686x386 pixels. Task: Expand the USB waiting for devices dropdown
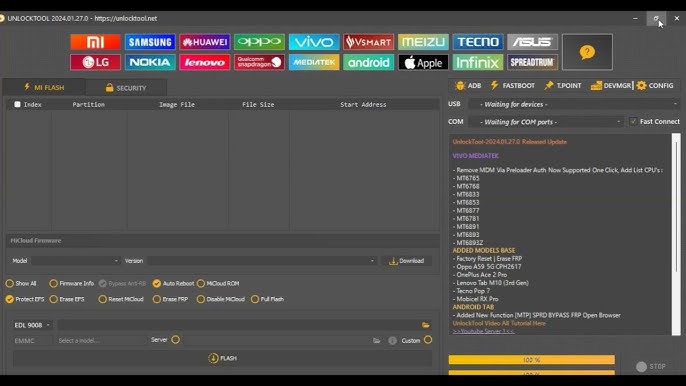(574, 104)
